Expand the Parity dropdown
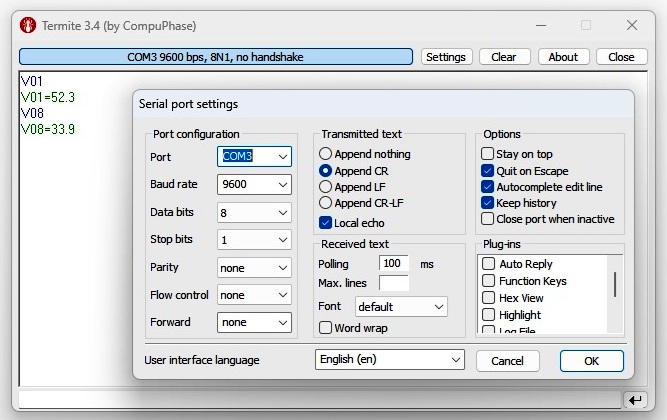Viewport: 667px width, 420px height. [254, 268]
